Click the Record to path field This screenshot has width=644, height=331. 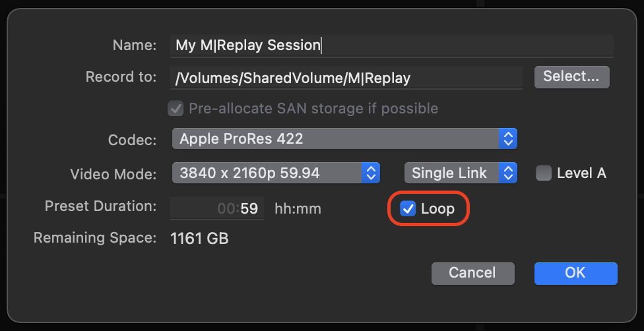click(x=346, y=77)
